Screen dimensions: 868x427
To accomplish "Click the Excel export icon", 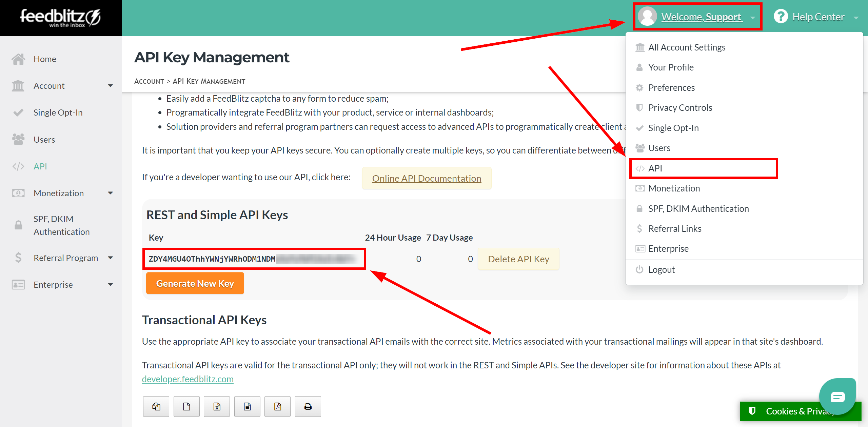I will click(x=217, y=406).
